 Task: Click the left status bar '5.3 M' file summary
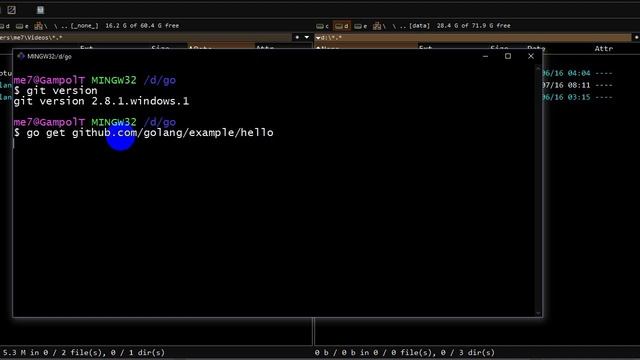(x=84, y=352)
